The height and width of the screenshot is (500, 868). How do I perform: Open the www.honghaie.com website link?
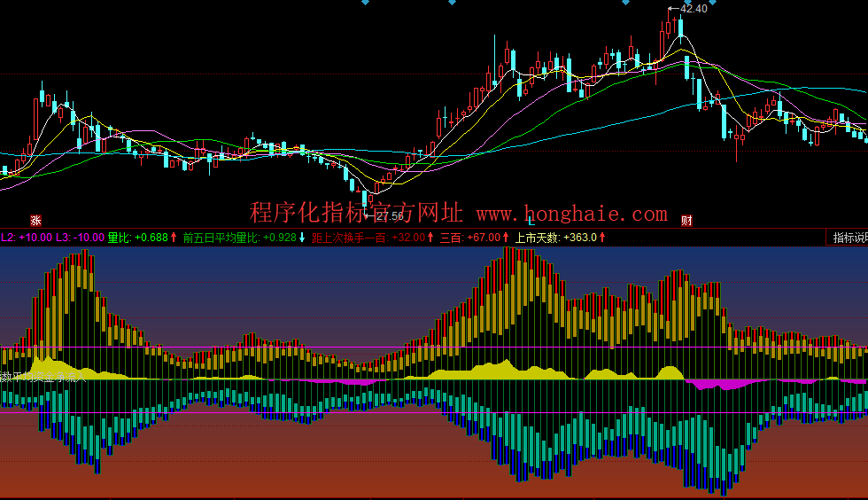[571, 214]
